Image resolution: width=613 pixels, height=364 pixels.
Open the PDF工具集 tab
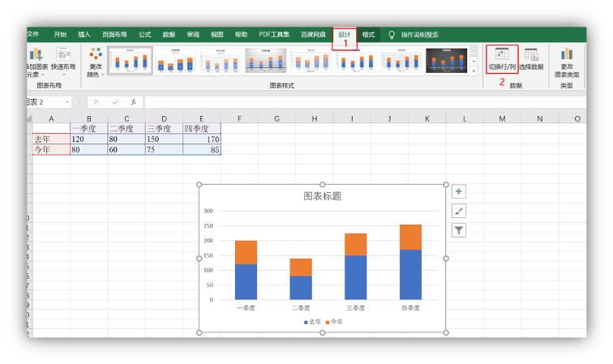[274, 34]
